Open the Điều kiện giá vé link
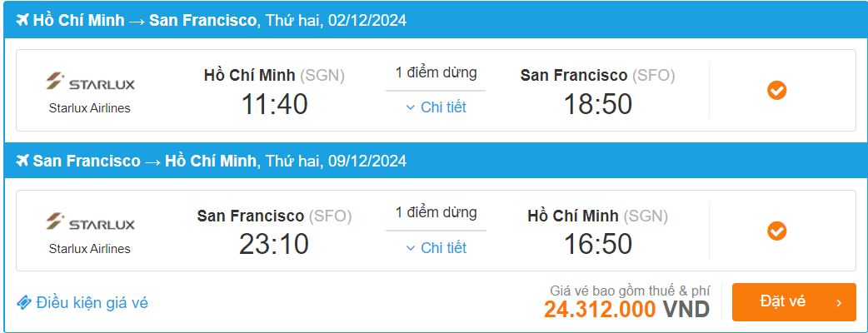868x333 pixels. 92,303
